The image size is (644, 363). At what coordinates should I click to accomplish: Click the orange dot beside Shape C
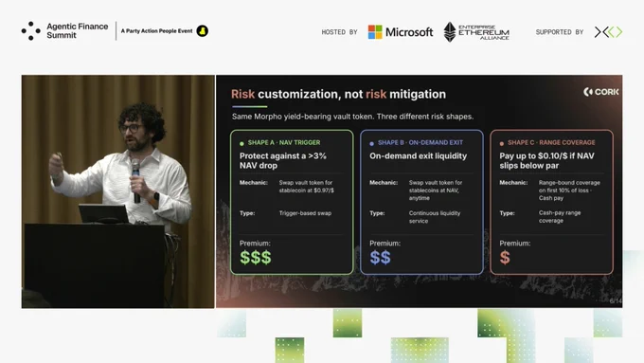[x=502, y=143]
